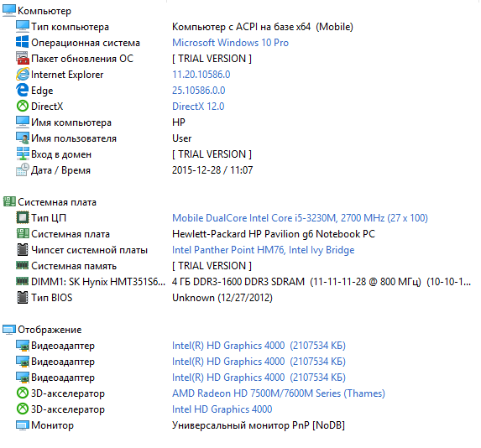
Task: Click the Пакет обновления ОС icon
Action: pyautogui.click(x=23, y=58)
